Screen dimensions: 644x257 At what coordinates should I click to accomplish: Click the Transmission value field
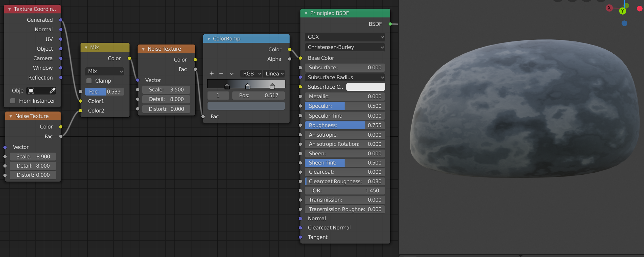click(345, 200)
